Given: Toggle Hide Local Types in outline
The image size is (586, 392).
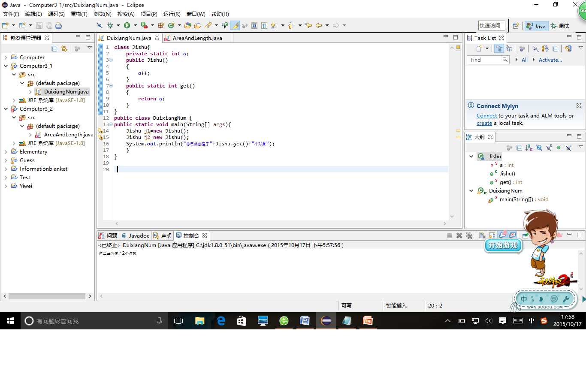Looking at the screenshot, I should pos(568,148).
